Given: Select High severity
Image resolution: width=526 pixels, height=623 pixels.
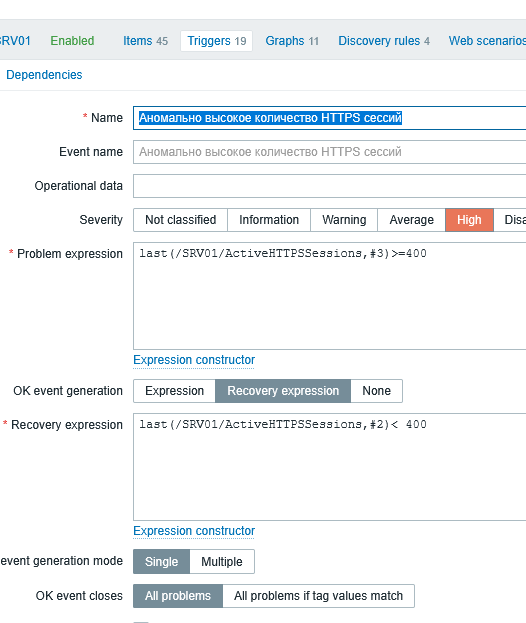Looking at the screenshot, I should click(x=469, y=220).
